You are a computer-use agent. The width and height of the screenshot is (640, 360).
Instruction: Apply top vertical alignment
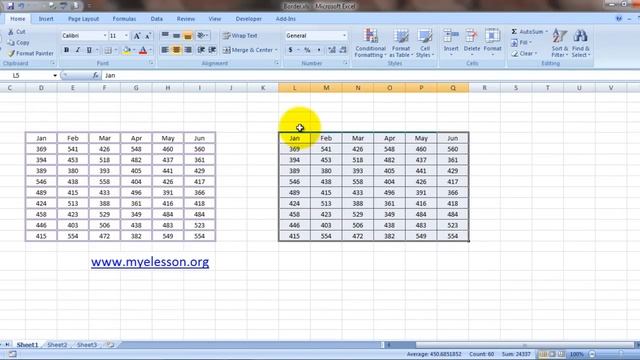[x=165, y=36]
